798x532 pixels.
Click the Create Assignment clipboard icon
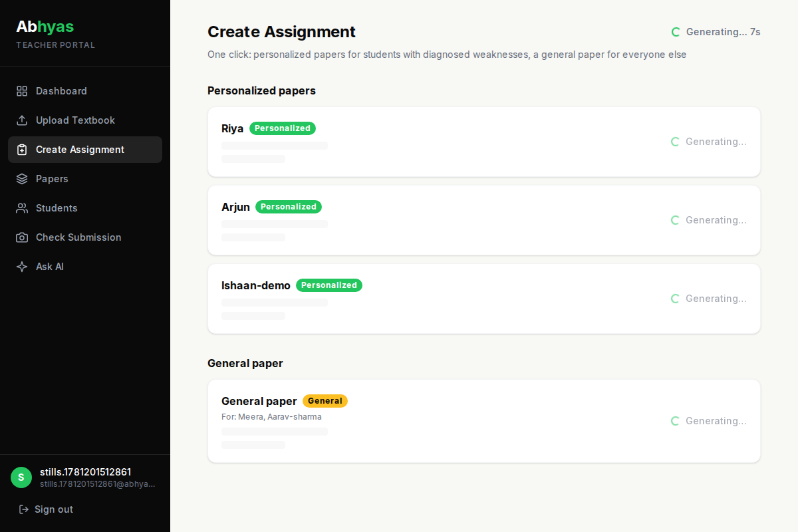tap(22, 150)
